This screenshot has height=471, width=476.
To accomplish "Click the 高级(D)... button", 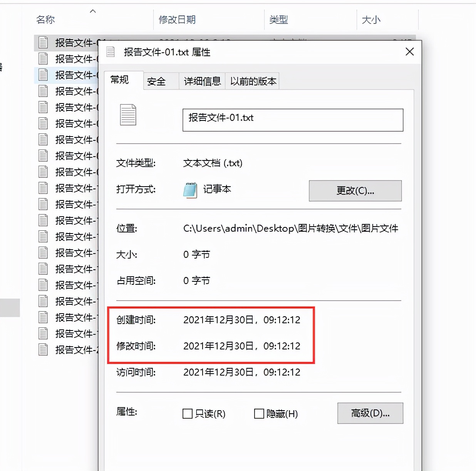I will click(x=370, y=413).
